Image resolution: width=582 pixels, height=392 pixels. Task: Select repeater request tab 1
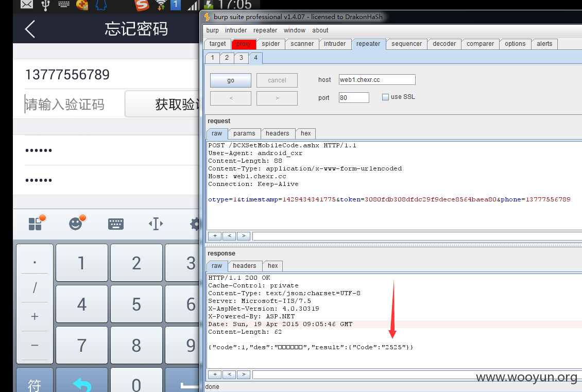(x=212, y=58)
